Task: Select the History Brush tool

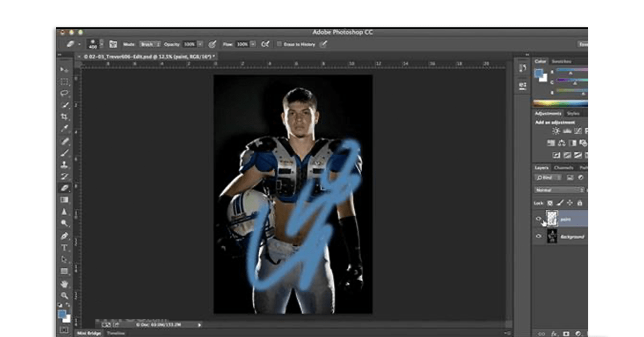Action: [x=64, y=177]
